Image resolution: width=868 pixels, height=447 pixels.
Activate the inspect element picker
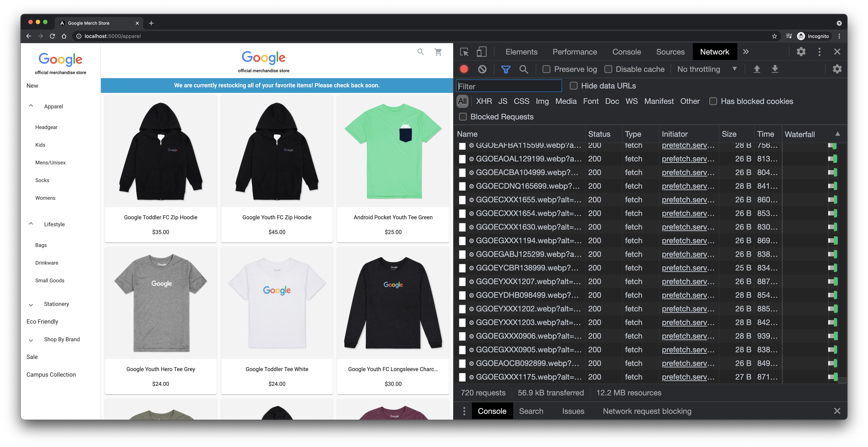coord(464,52)
